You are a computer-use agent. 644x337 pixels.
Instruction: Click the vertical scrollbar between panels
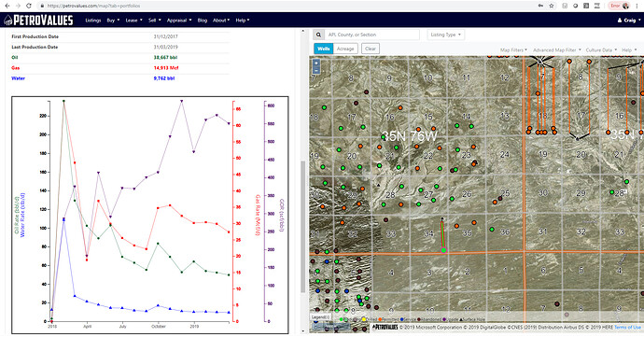tap(303, 226)
